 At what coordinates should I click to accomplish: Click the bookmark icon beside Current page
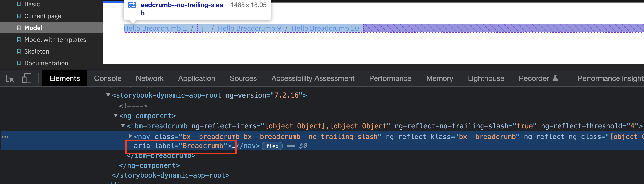(x=19, y=16)
